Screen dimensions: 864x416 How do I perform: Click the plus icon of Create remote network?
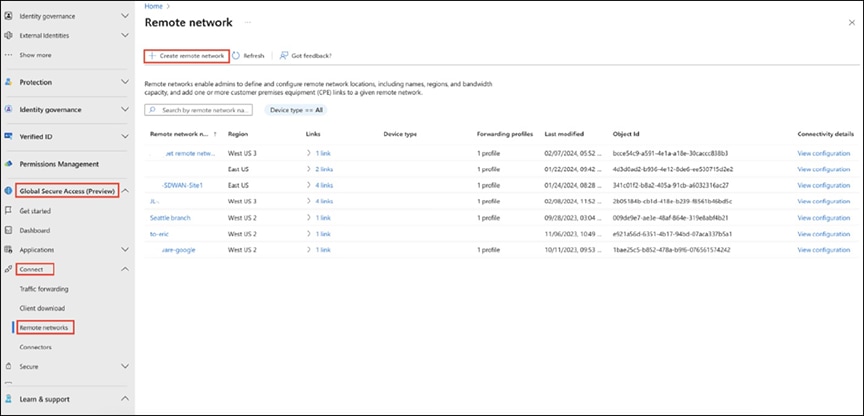coord(153,56)
